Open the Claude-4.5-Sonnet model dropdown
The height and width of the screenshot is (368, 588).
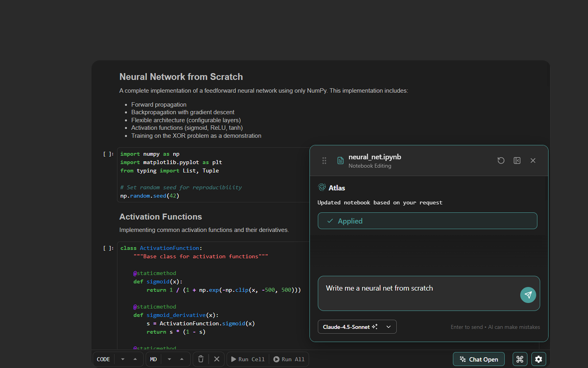click(356, 327)
